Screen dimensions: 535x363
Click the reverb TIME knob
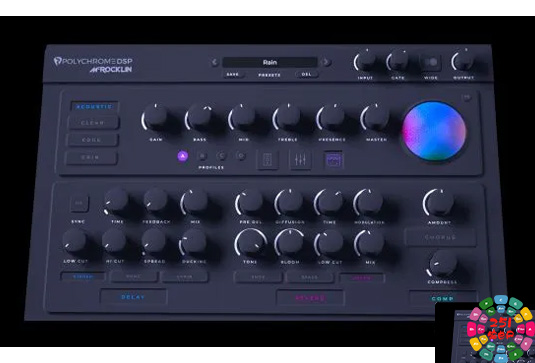click(x=329, y=202)
